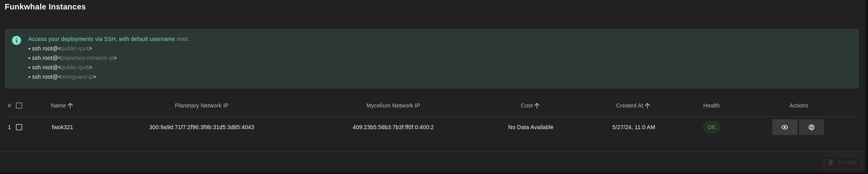
Task: Select the fwok321 instance name cell
Action: pyautogui.click(x=62, y=127)
